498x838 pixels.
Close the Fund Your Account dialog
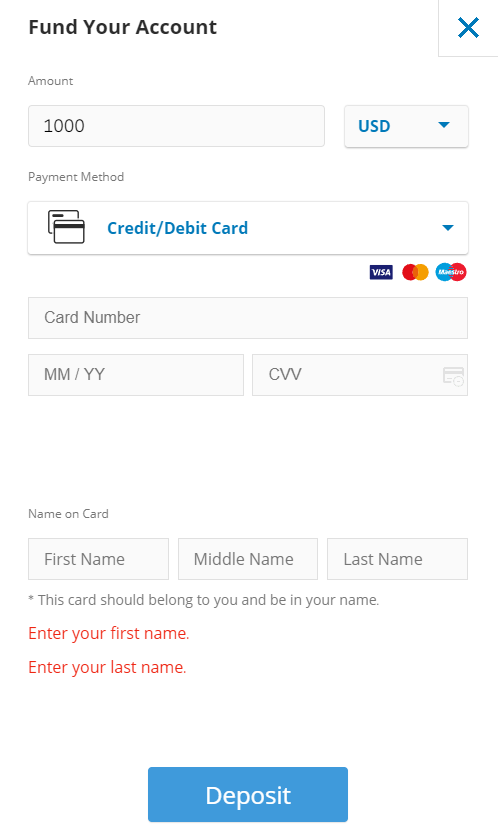point(468,27)
